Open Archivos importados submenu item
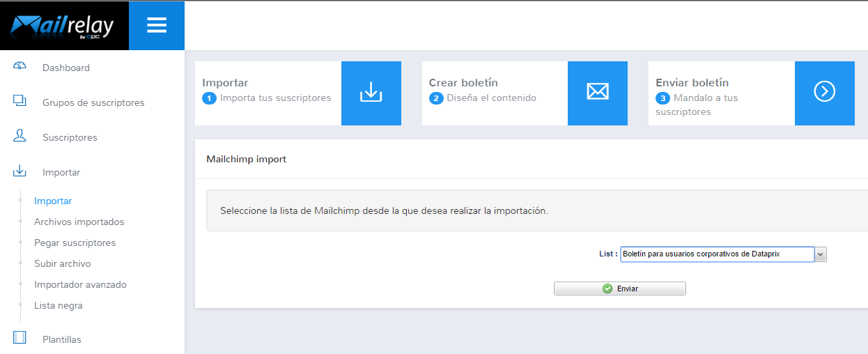The height and width of the screenshot is (354, 868). pyautogui.click(x=79, y=222)
